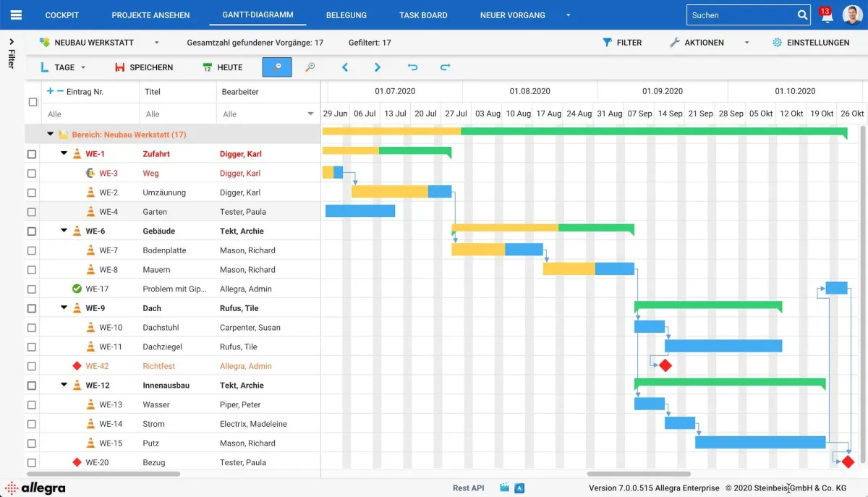
Task: Select the checkbox for WE-17 row
Action: click(x=32, y=289)
